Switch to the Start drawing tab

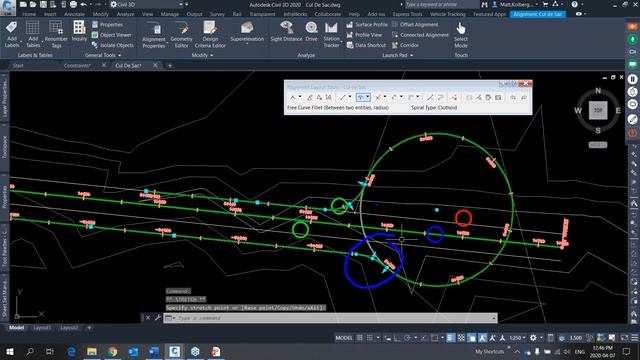(x=18, y=65)
